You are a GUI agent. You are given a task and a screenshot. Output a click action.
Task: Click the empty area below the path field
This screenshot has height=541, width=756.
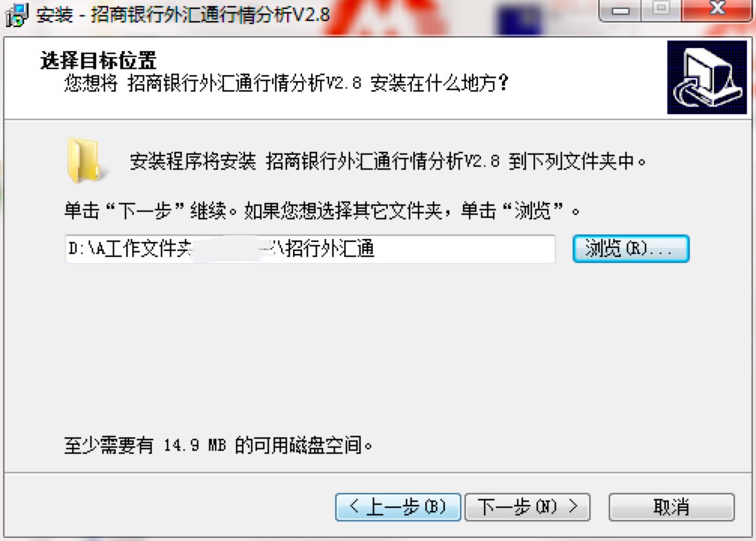point(376,347)
